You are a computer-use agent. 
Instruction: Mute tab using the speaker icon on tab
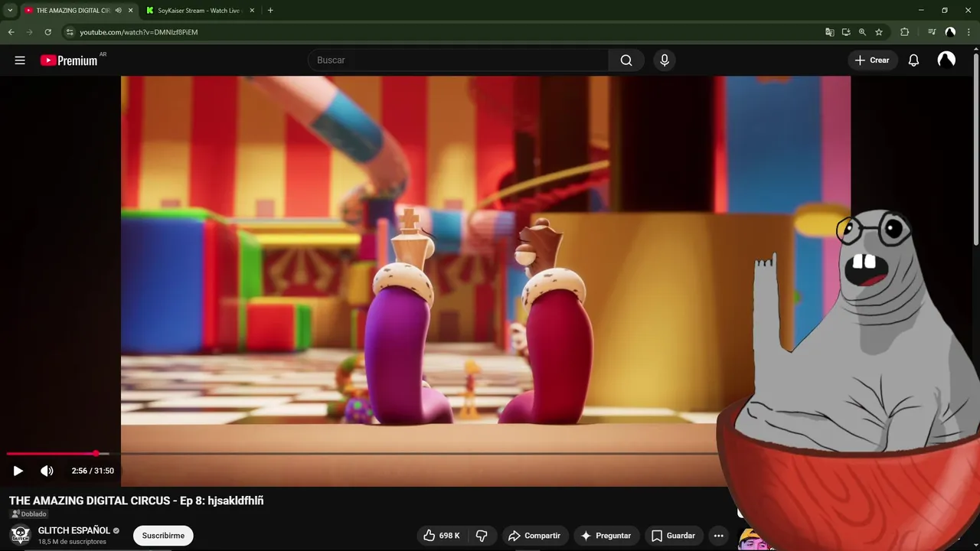coord(118,11)
